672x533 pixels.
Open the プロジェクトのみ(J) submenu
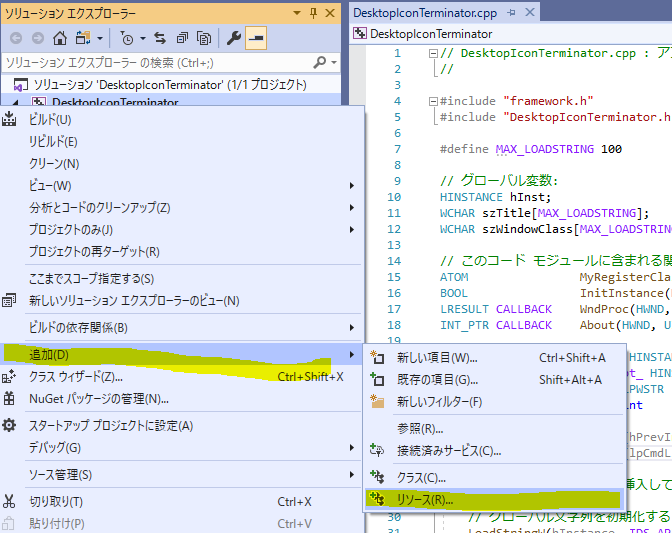(182, 230)
